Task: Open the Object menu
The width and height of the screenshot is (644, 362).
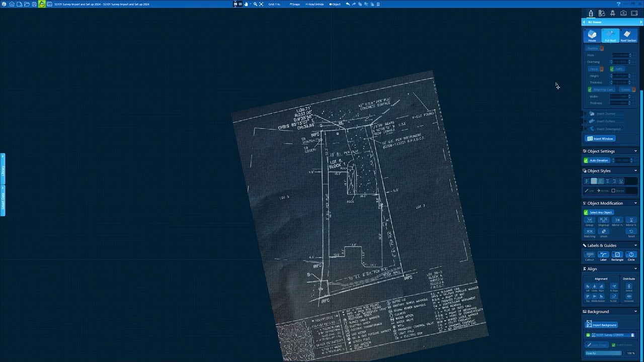Action: 335,4
